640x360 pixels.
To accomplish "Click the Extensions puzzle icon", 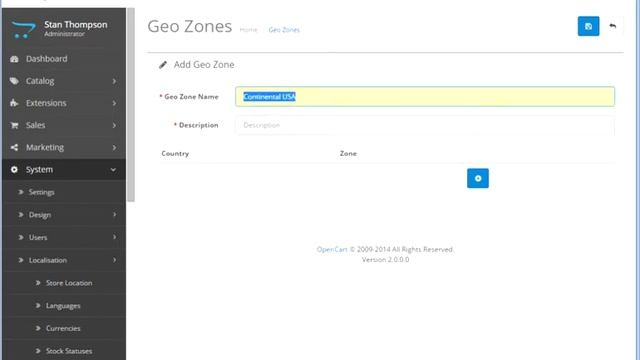I will point(14,103).
